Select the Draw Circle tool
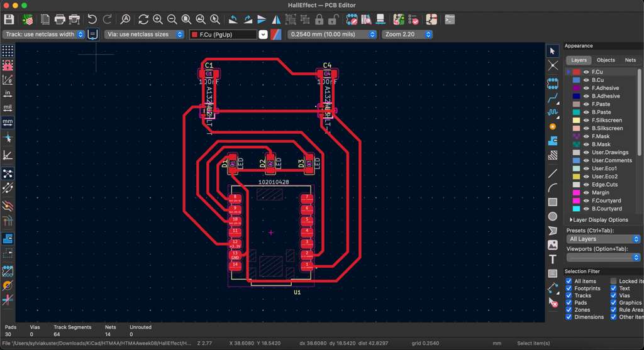This screenshot has width=644, height=350. tap(553, 216)
